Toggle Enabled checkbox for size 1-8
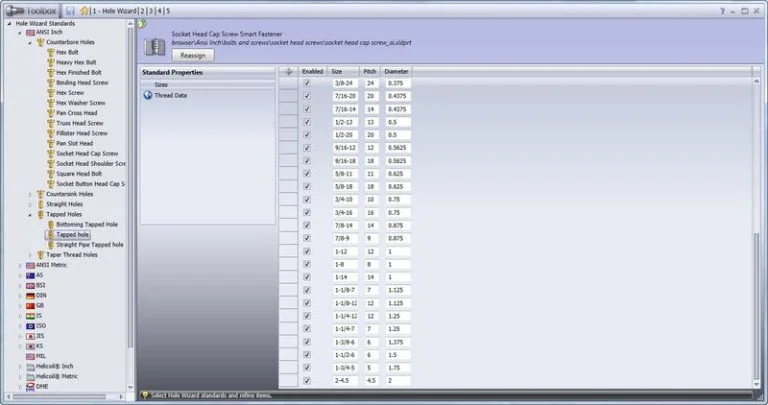Viewport: 768px width, 405px height. (x=307, y=263)
